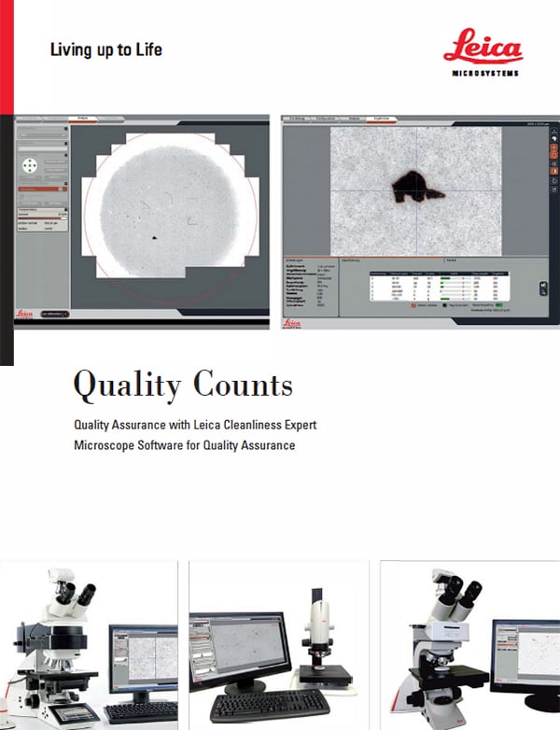Image resolution: width=560 pixels, height=730 pixels.
Task: Click the magnifier icon below the save disk icon
Action: [543, 292]
